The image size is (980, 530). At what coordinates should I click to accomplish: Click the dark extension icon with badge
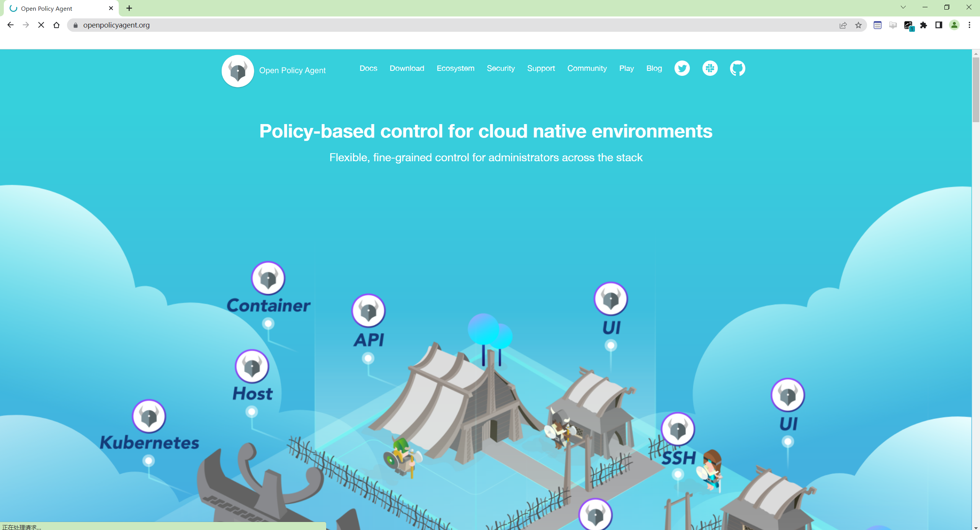[x=909, y=26]
